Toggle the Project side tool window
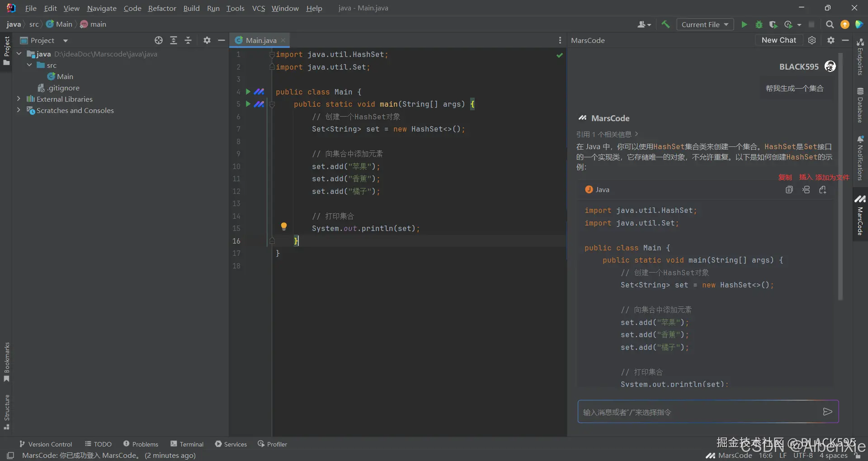This screenshot has height=461, width=868. coord(6,51)
